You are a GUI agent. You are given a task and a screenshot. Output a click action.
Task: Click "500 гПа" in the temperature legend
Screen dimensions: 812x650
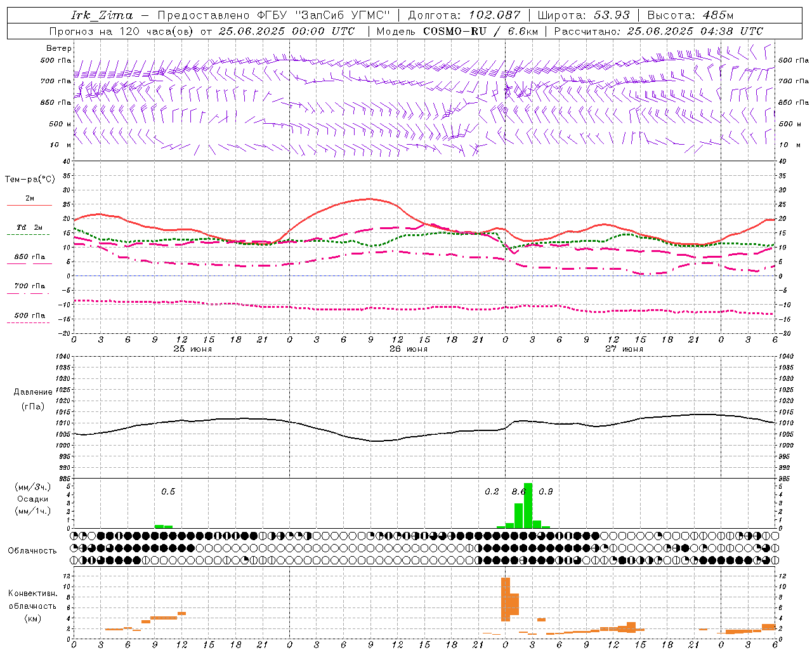tap(29, 315)
